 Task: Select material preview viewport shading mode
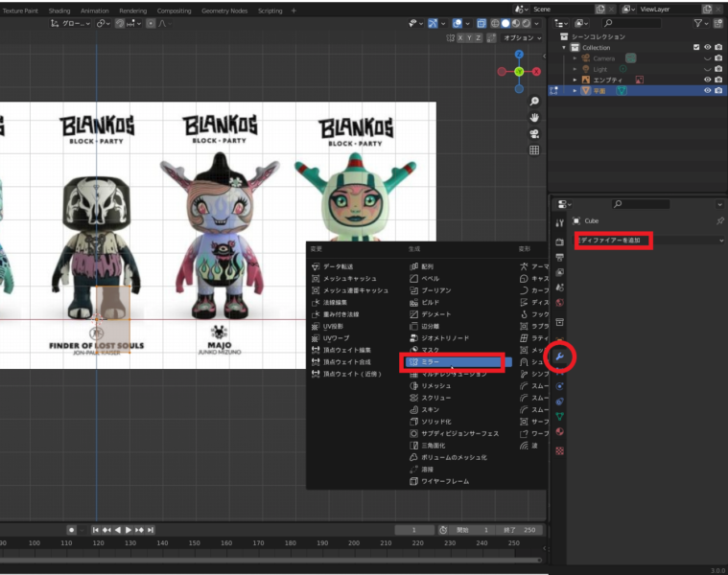click(516, 23)
